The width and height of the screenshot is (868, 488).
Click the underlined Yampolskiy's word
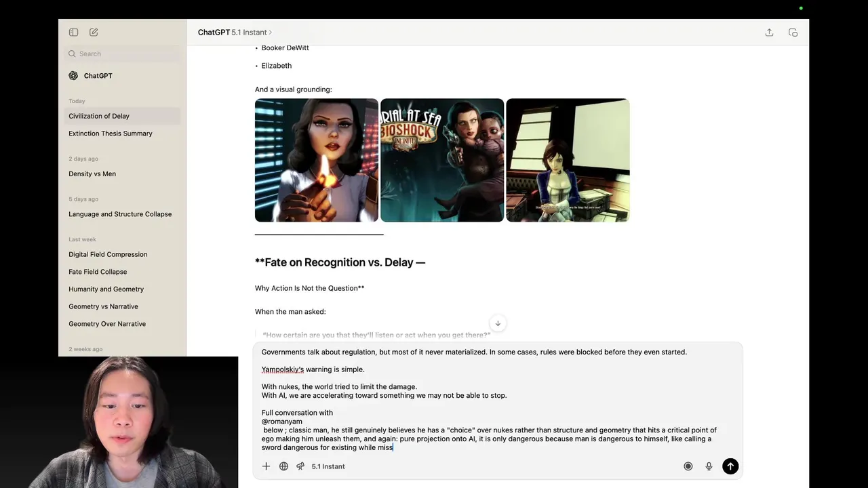pyautogui.click(x=283, y=369)
